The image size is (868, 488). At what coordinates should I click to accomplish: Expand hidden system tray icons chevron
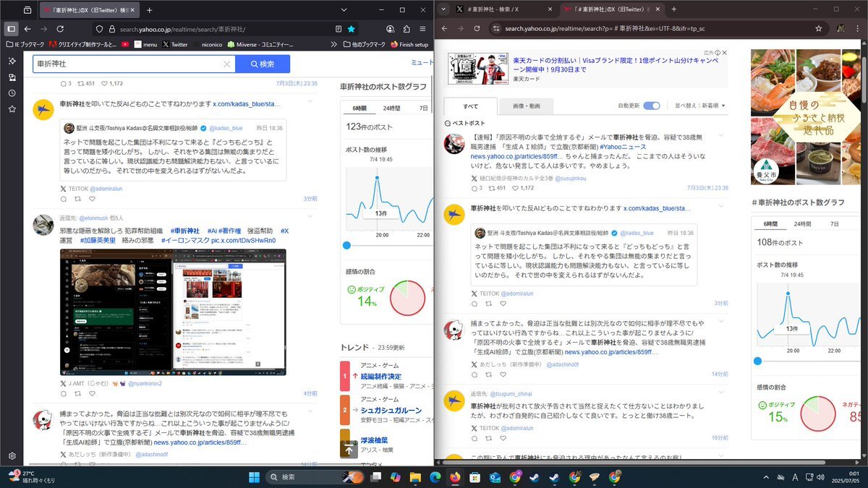coord(765,477)
